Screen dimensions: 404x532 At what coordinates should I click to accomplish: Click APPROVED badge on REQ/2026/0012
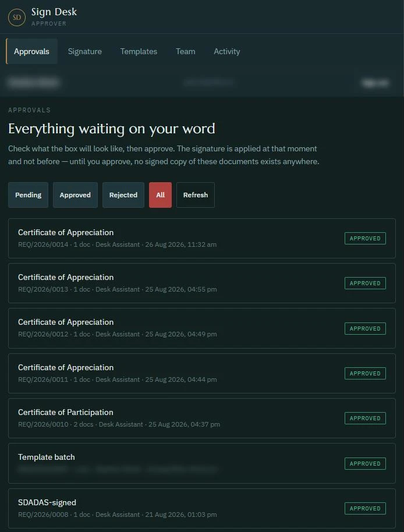366,328
